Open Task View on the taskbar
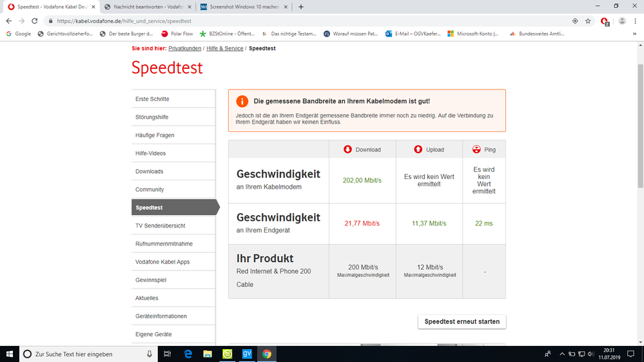The image size is (644, 362). tap(167, 354)
